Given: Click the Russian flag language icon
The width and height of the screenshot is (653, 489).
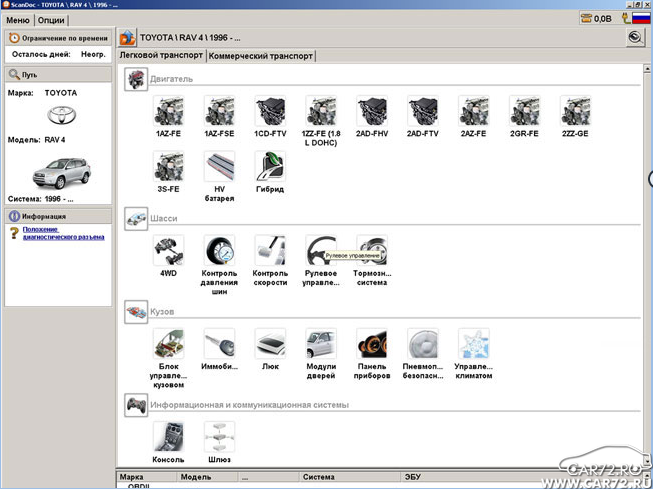Looking at the screenshot, I should pyautogui.click(x=641, y=18).
